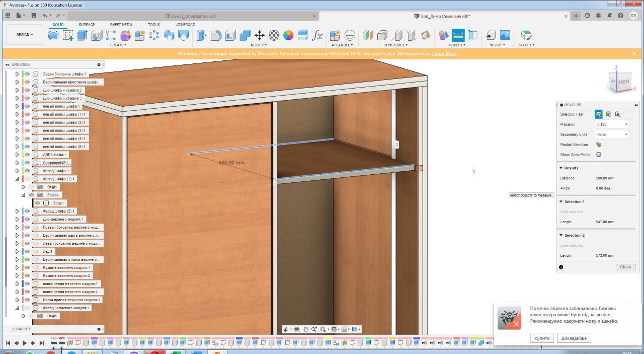Switch to the SHEET METAL tab
Screen dimensions: 644x354
point(121,24)
